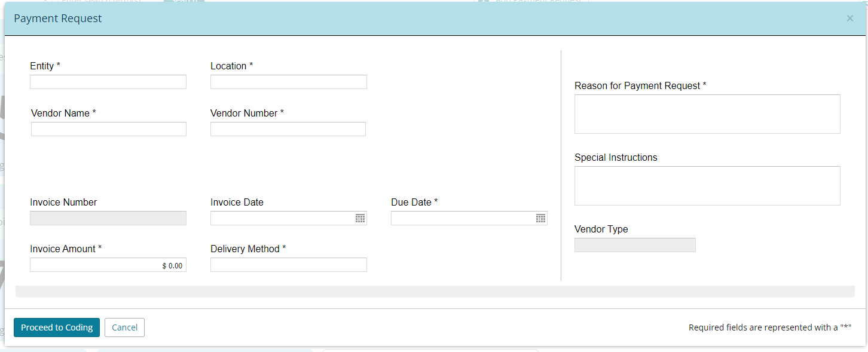Click the Reason for Payment Request textarea
This screenshot has width=868, height=352.
(707, 114)
